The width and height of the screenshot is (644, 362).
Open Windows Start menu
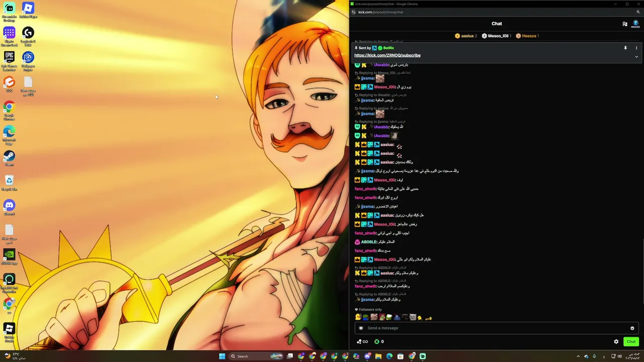click(x=222, y=356)
